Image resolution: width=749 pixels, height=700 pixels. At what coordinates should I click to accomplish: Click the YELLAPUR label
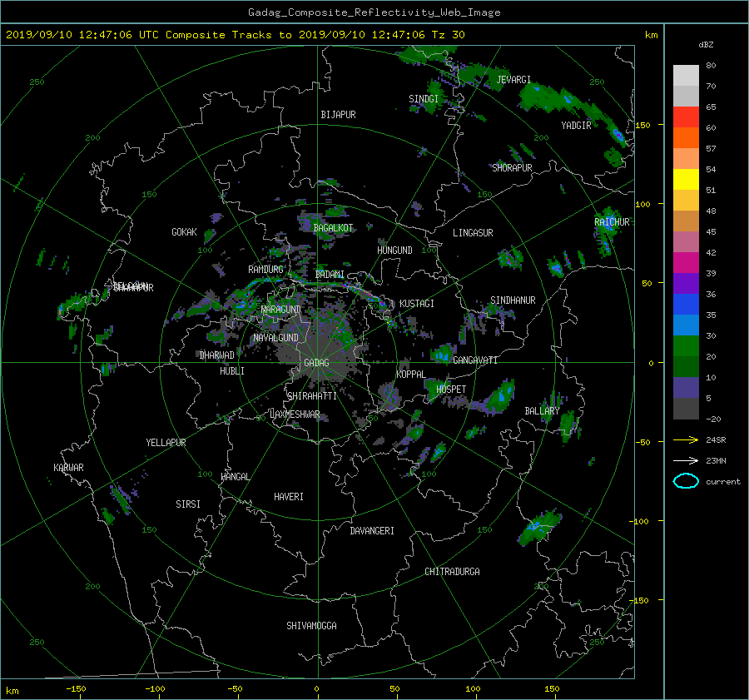click(x=166, y=443)
